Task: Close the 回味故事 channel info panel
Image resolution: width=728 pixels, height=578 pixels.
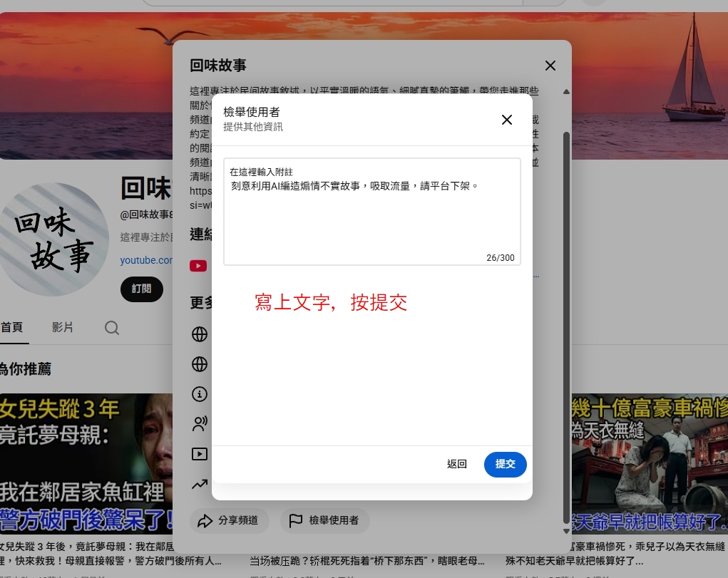Action: (x=550, y=66)
